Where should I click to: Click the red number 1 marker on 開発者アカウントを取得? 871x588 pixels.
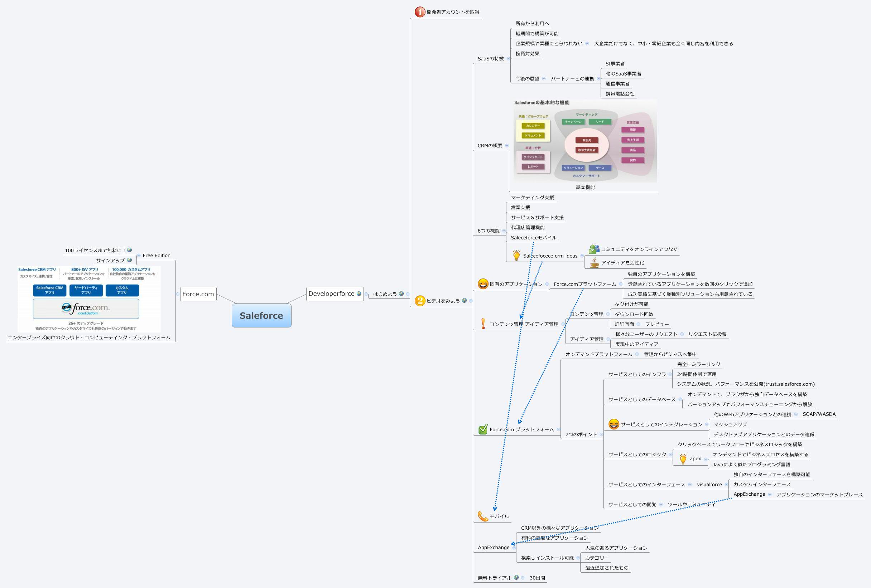[x=420, y=11]
